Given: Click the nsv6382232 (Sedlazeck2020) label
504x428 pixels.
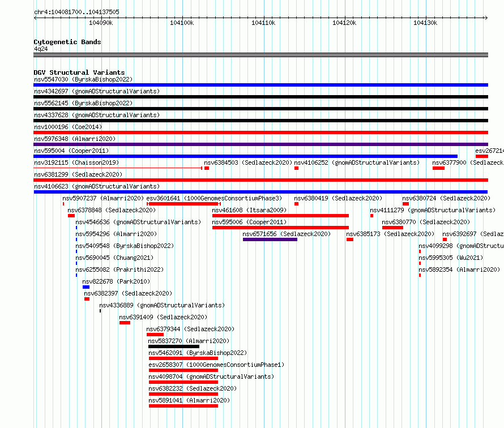Looking at the screenshot, I should click(x=193, y=388).
